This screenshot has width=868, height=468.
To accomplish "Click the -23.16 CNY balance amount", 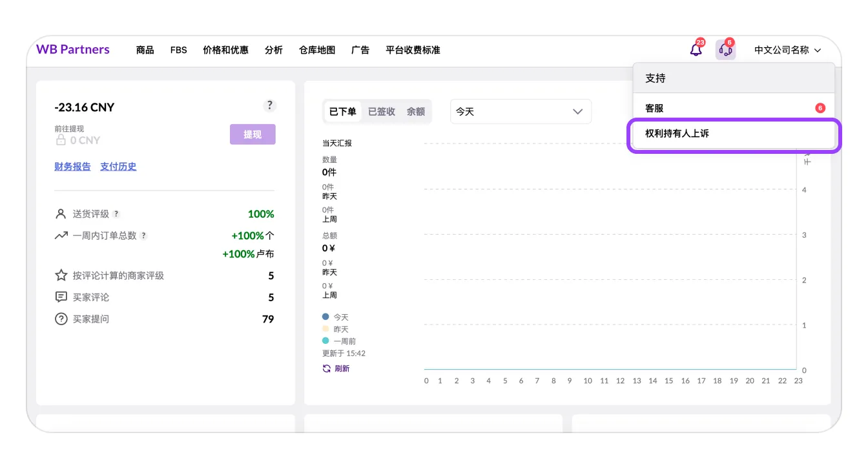I will (85, 107).
